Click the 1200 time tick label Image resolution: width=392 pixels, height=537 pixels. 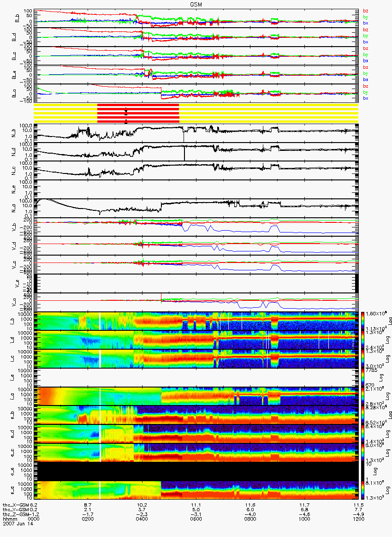pos(358,519)
